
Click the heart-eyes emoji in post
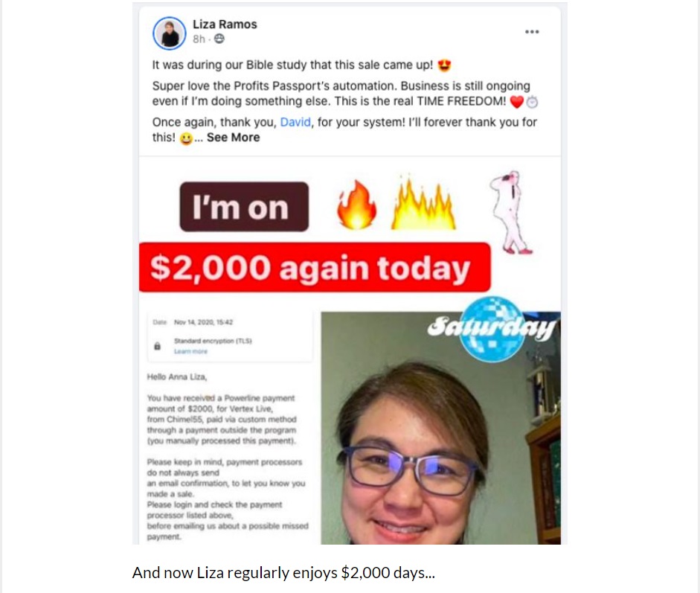click(x=444, y=65)
